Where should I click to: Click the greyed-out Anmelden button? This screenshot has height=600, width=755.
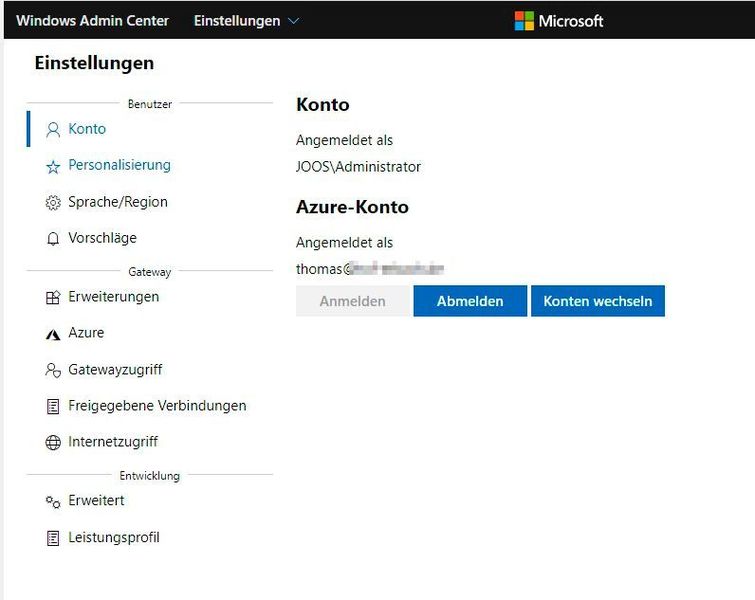(352, 301)
